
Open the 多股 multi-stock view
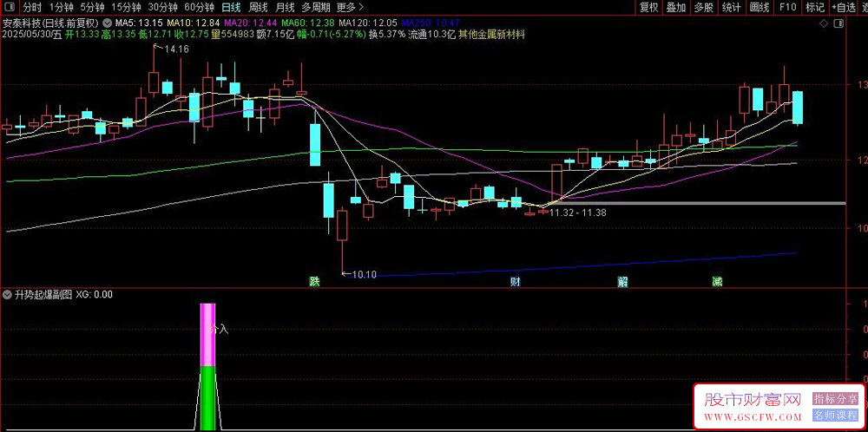coord(704,7)
